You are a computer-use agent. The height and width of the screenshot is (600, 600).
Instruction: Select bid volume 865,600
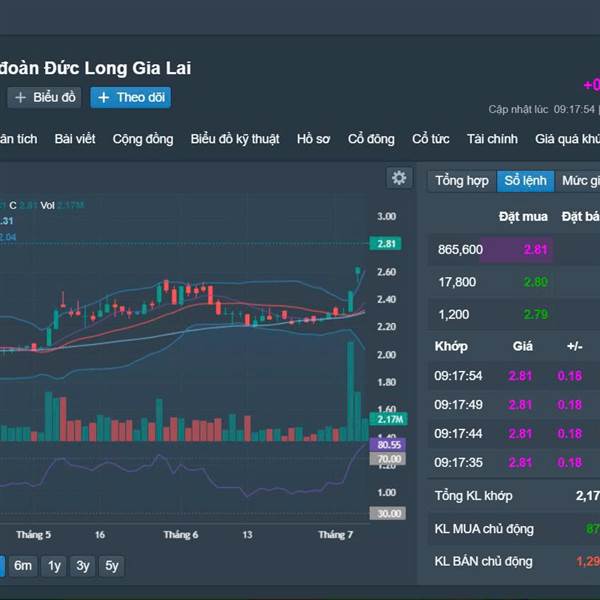click(460, 250)
